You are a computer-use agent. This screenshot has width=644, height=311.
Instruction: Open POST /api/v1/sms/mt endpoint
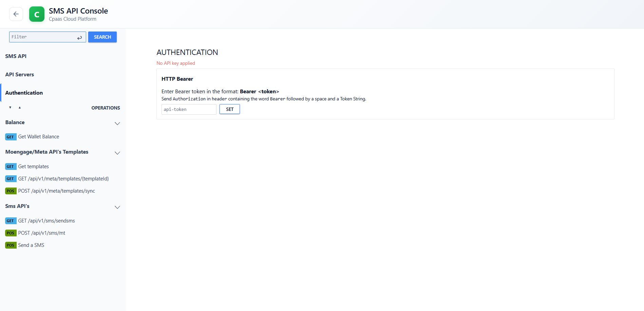click(x=42, y=233)
